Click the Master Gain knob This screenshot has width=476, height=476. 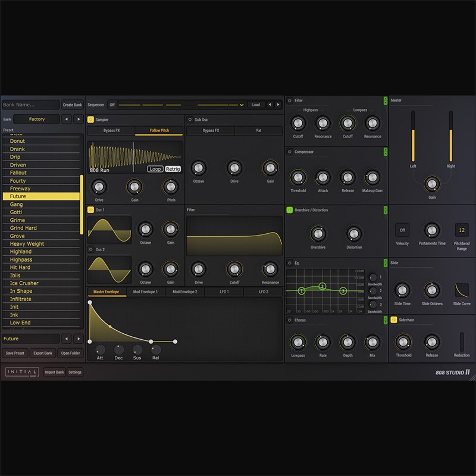pyautogui.click(x=432, y=184)
